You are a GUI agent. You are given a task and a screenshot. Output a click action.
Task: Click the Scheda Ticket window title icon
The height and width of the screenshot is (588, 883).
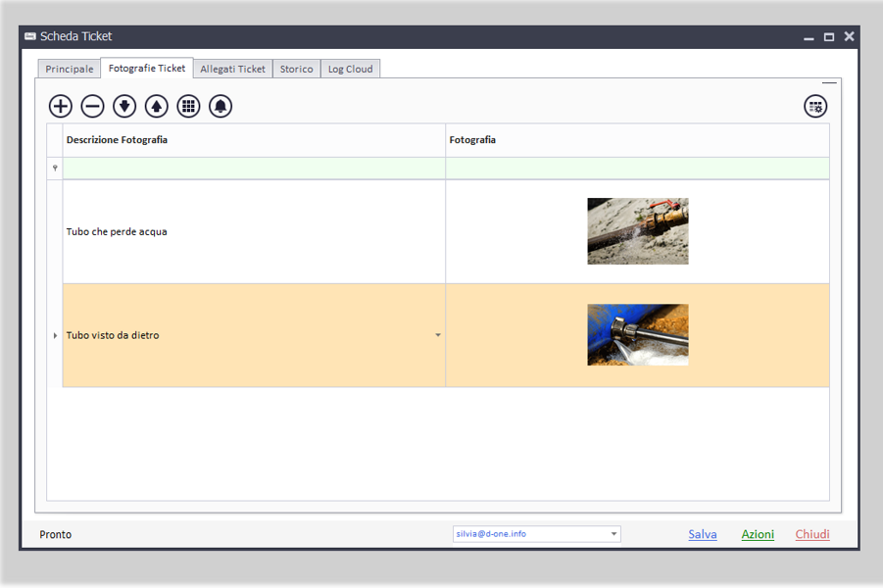click(x=30, y=36)
